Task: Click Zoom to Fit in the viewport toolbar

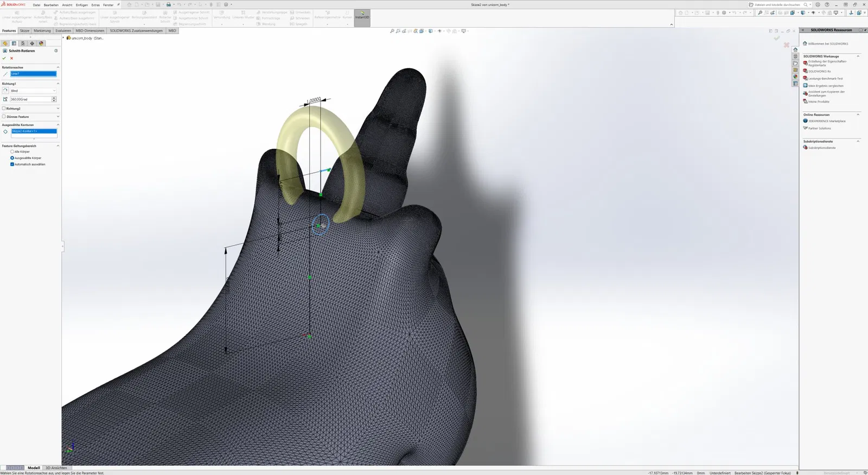Action: tap(392, 31)
